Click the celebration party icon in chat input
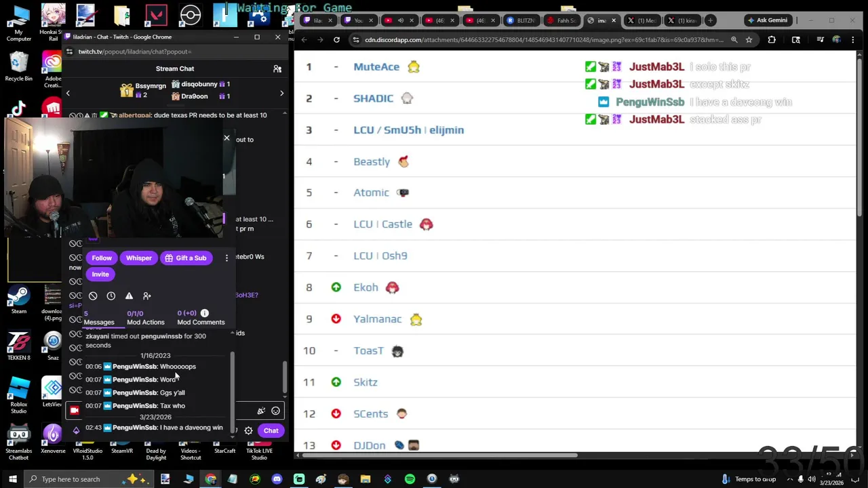The image size is (868, 488). point(261,411)
